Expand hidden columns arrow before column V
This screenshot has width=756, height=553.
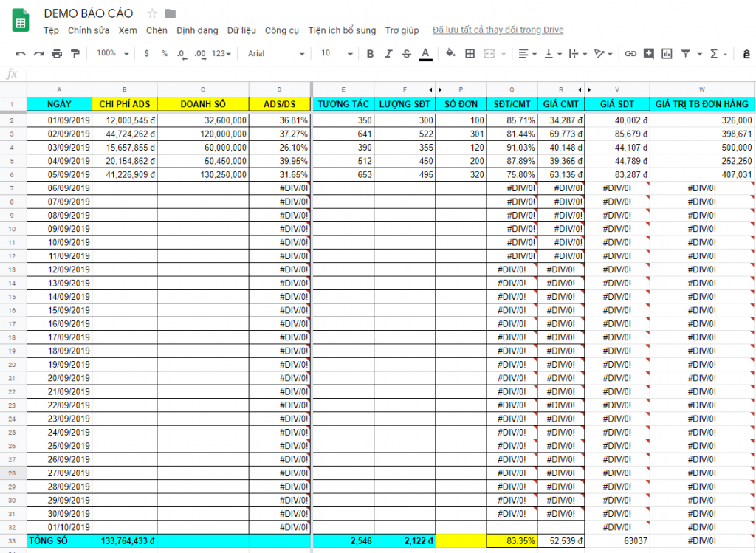click(589, 89)
